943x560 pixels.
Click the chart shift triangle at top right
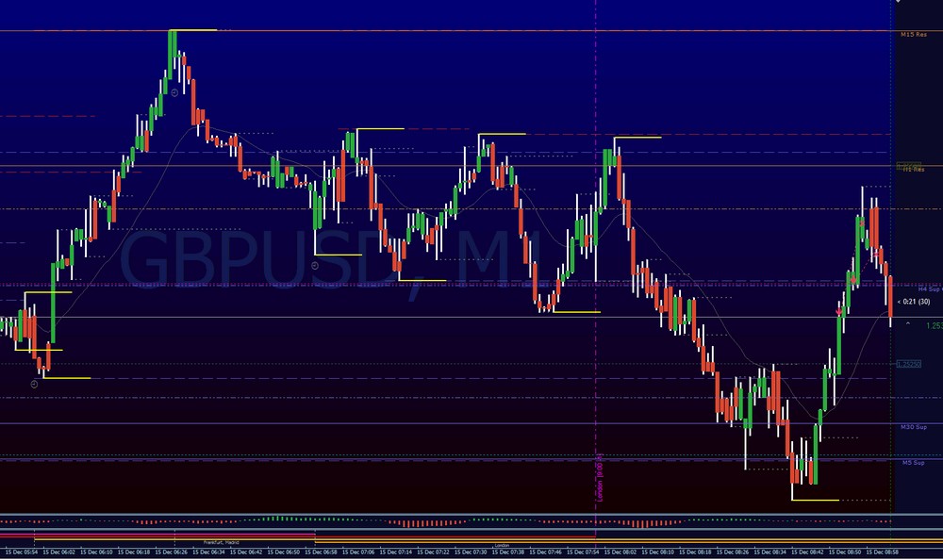click(x=898, y=2)
